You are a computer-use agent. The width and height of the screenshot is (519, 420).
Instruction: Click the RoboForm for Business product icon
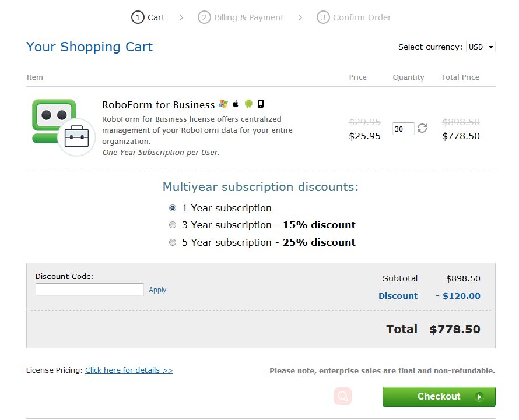point(63,126)
